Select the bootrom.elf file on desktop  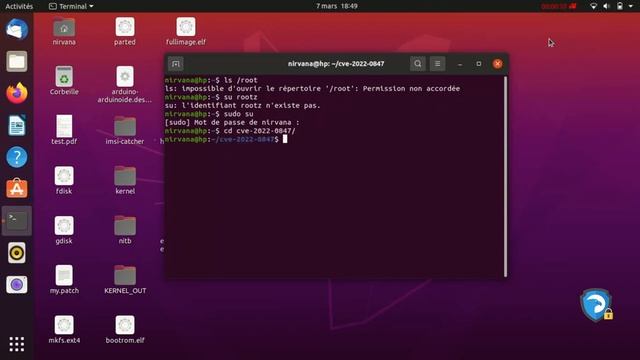tap(125, 329)
